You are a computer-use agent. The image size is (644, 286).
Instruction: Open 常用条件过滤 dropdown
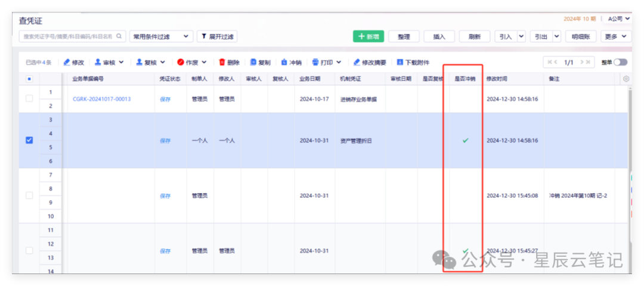click(x=161, y=36)
